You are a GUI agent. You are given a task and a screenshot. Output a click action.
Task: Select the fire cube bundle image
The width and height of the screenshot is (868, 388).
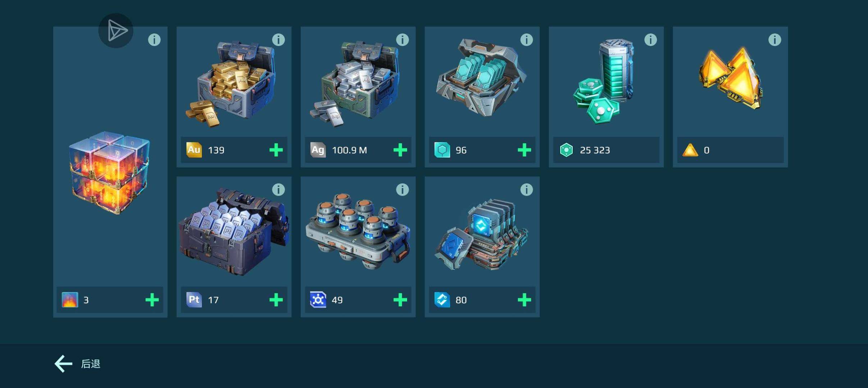point(109,172)
